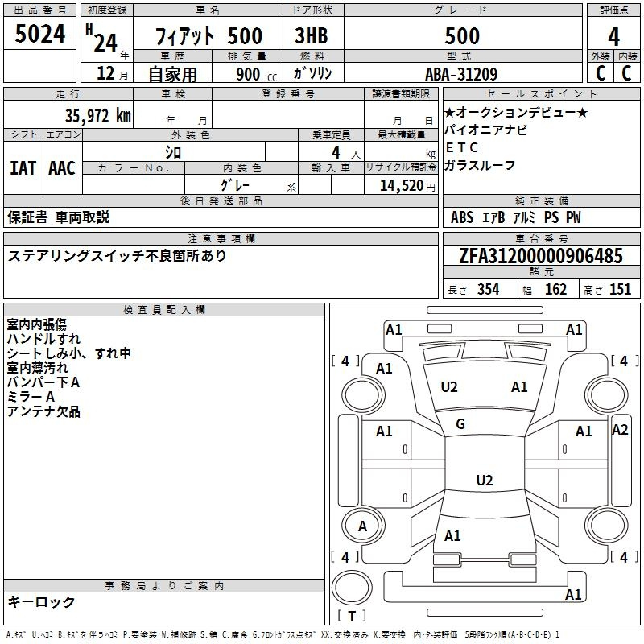Screen dimensions: 644x644
Task: Click the A1 mark on the trunk lid
Action: tap(452, 536)
